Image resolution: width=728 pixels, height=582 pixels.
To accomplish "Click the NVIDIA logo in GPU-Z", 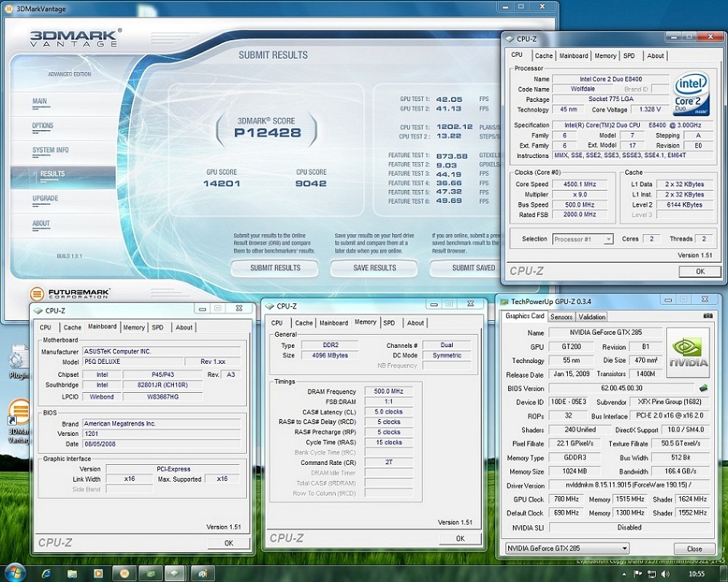I will pos(688,353).
